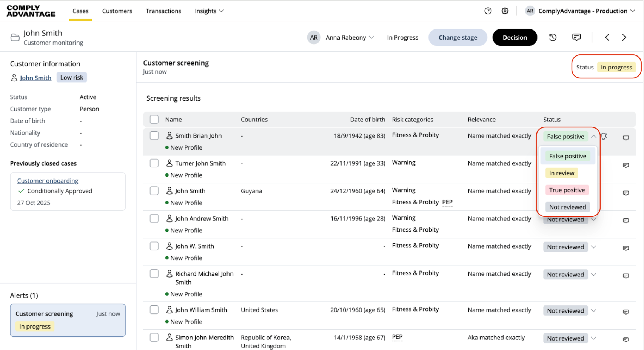The image size is (644, 350).
Task: Open the case history clock icon
Action: click(x=553, y=37)
